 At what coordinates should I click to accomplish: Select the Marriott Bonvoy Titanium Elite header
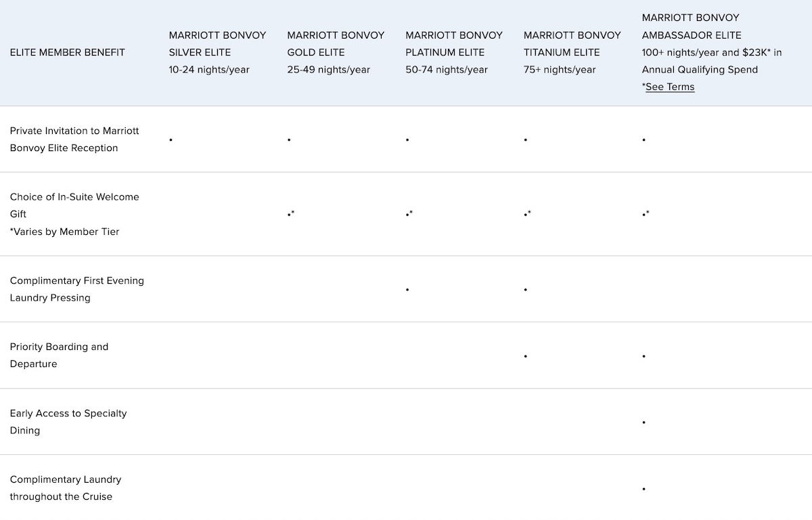[x=572, y=52]
